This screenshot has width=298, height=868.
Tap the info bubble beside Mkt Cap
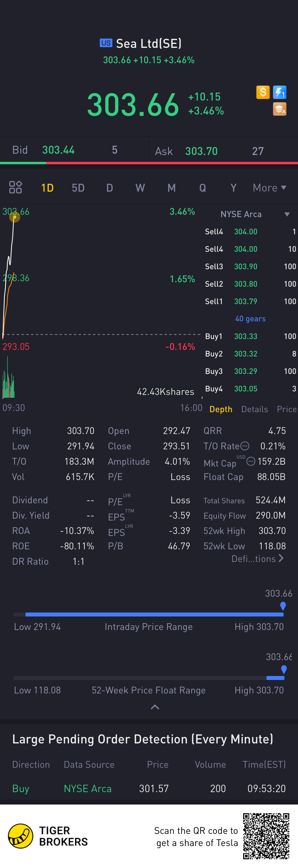point(250,461)
